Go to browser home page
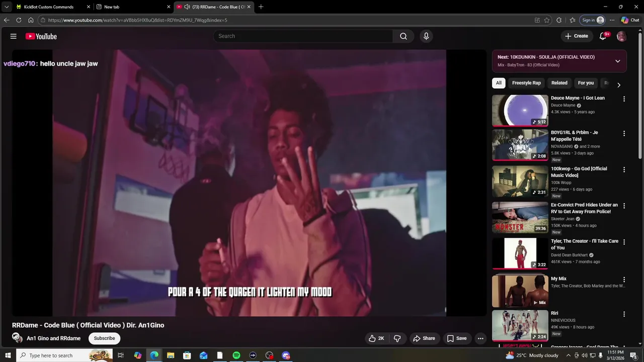Viewport: 644px width, 362px height. tap(31, 20)
